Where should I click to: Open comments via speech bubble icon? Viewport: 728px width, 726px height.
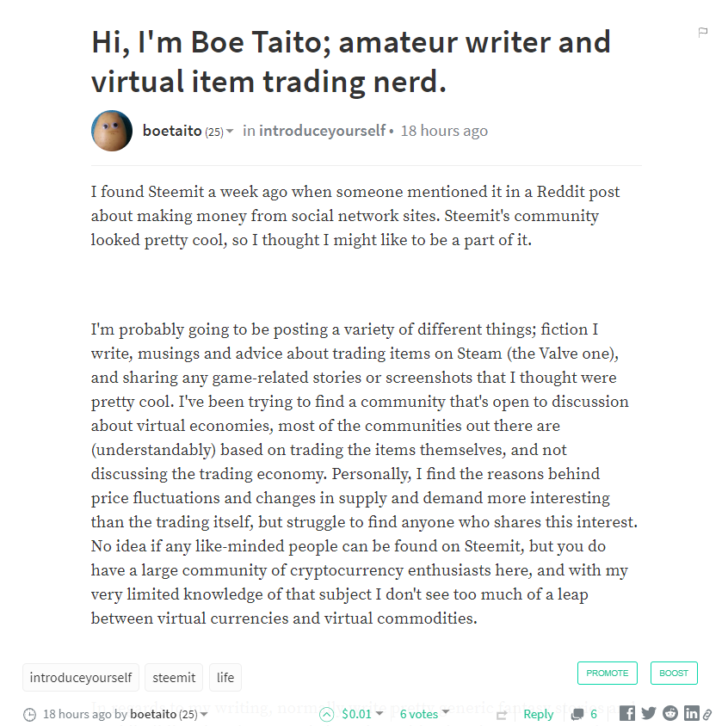click(577, 714)
